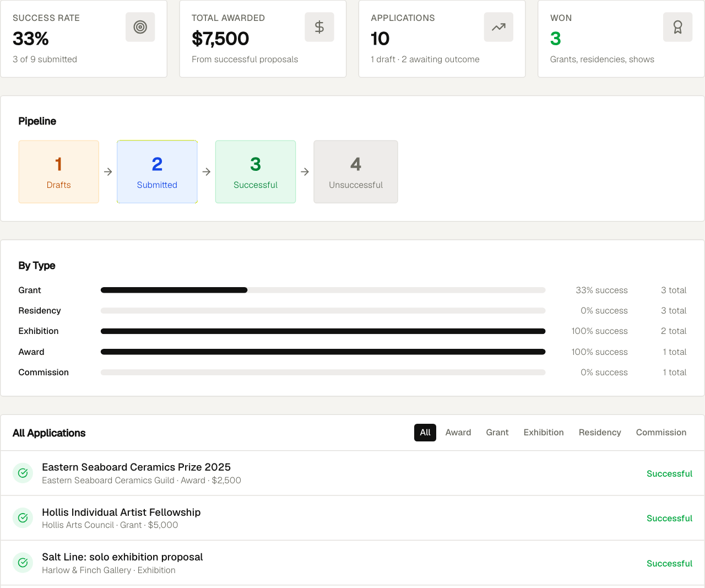This screenshot has width=705, height=588.
Task: Select the All filter tab
Action: [x=425, y=433]
